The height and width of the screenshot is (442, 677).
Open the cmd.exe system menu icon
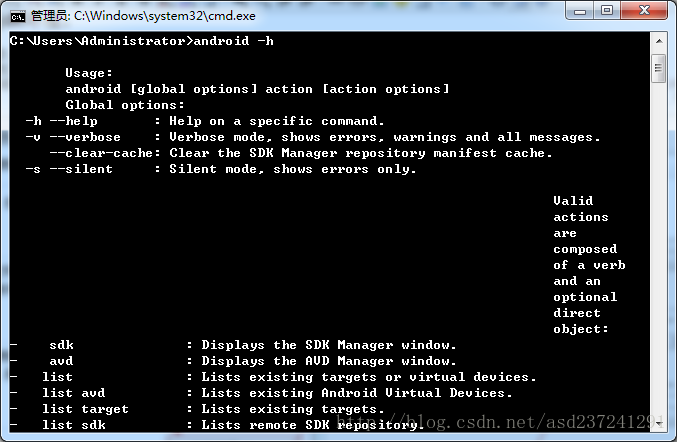(18, 16)
